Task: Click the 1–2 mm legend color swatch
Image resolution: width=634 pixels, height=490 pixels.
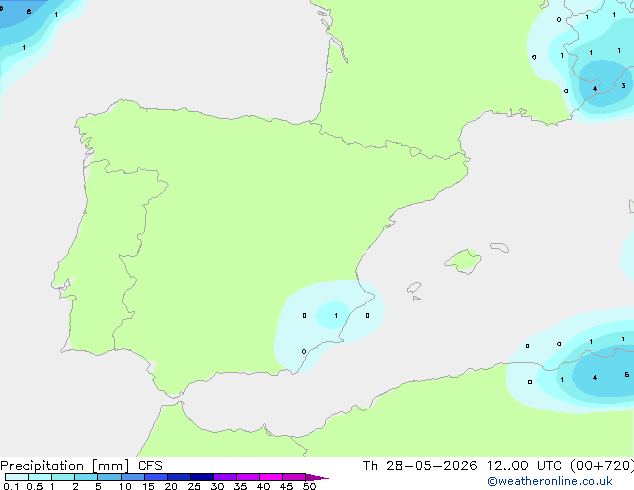Action: [x=63, y=477]
